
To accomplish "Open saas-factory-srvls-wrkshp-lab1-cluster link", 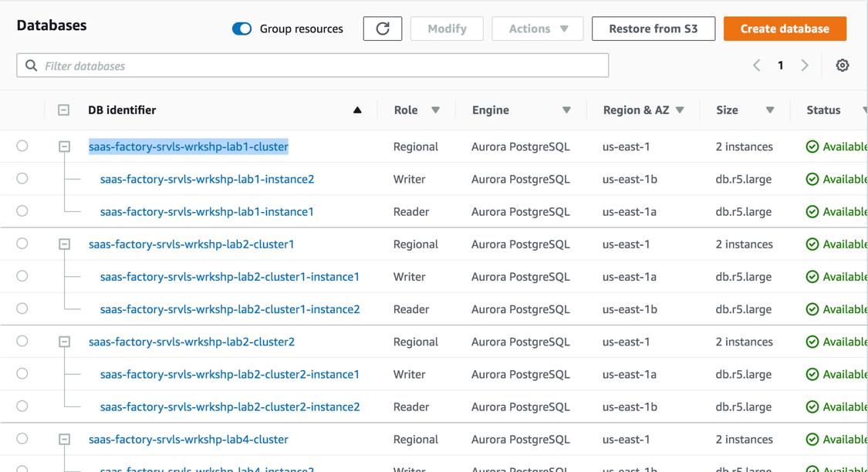I will pyautogui.click(x=188, y=147).
